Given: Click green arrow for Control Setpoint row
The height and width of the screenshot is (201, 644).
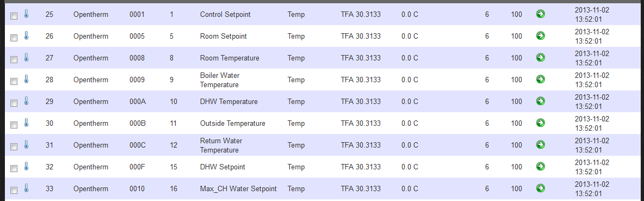Looking at the screenshot, I should coord(541,14).
